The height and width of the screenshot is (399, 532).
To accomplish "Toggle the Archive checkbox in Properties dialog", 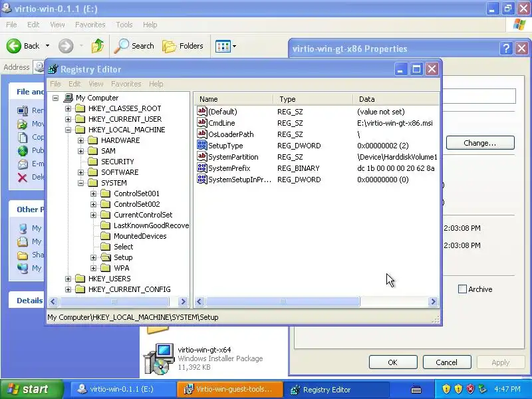I will 462,289.
